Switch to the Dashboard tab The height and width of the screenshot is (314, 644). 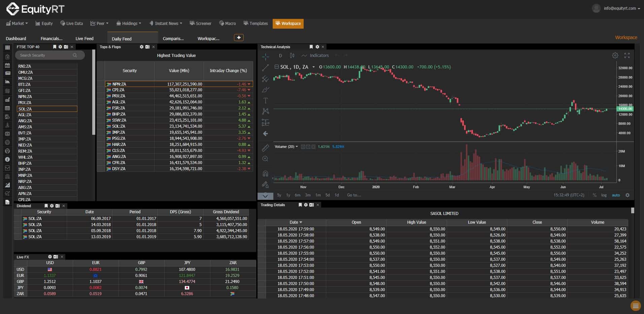(16, 38)
